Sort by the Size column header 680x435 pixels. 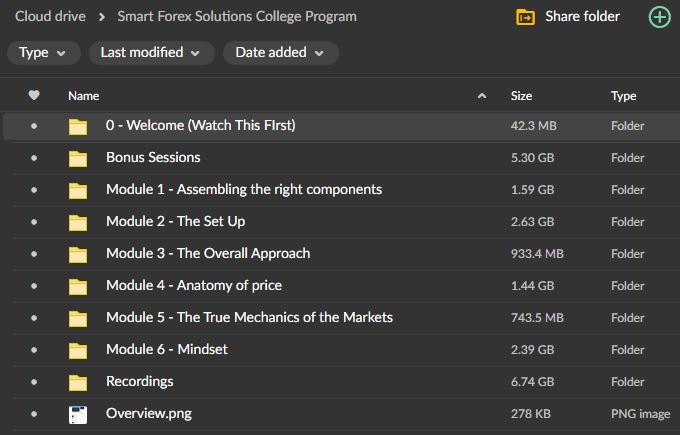(x=521, y=96)
